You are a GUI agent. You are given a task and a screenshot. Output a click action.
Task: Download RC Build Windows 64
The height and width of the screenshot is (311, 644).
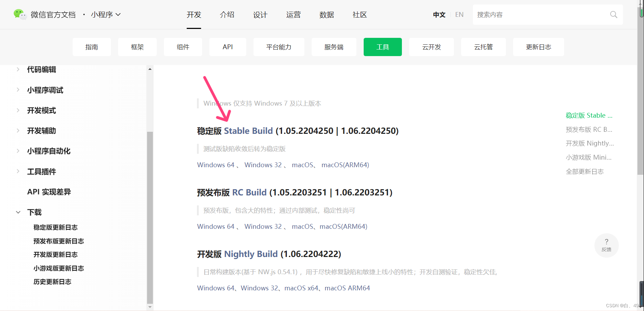[216, 226]
